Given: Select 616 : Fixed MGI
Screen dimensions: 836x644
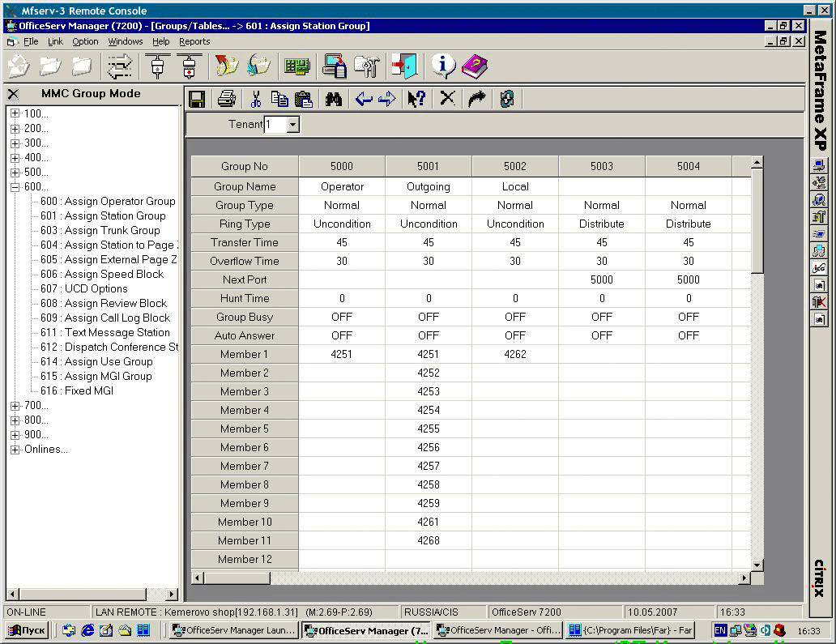Looking at the screenshot, I should (77, 390).
